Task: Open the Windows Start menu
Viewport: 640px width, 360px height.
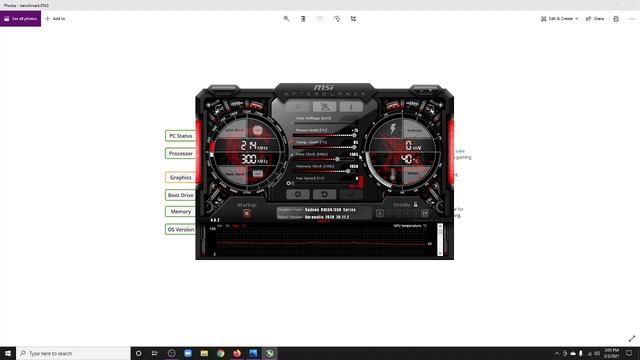Action: pyautogui.click(x=8, y=353)
